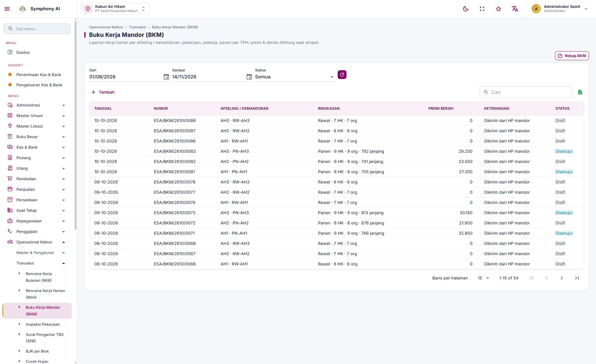Click the Cari menu search field
Screen dimensions: 596x364
click(37, 29)
